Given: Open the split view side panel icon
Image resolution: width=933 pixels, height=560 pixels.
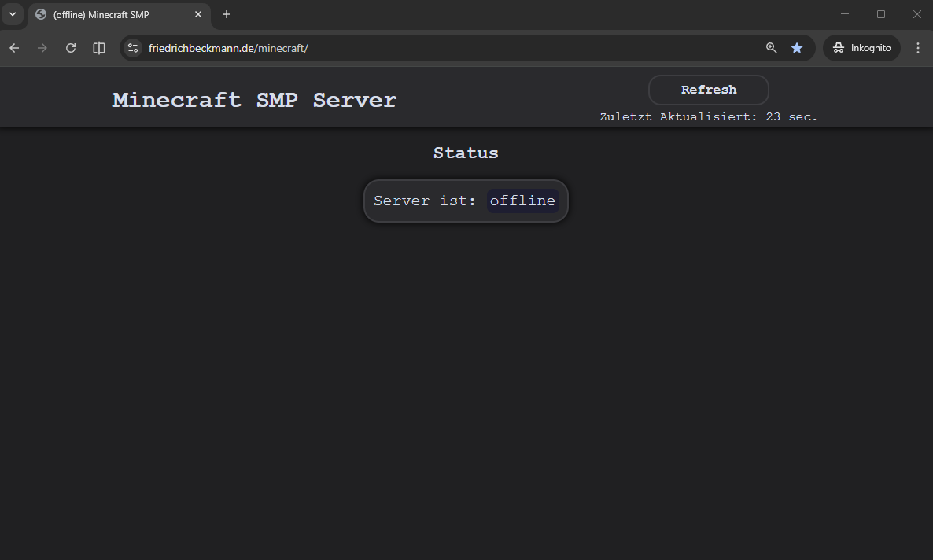Looking at the screenshot, I should (99, 48).
